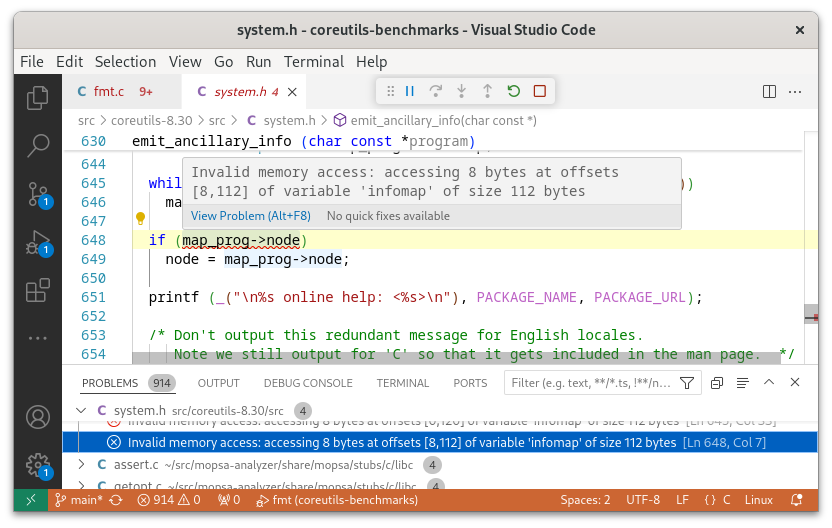
Task: Click the Step Over debug icon
Action: (x=436, y=91)
